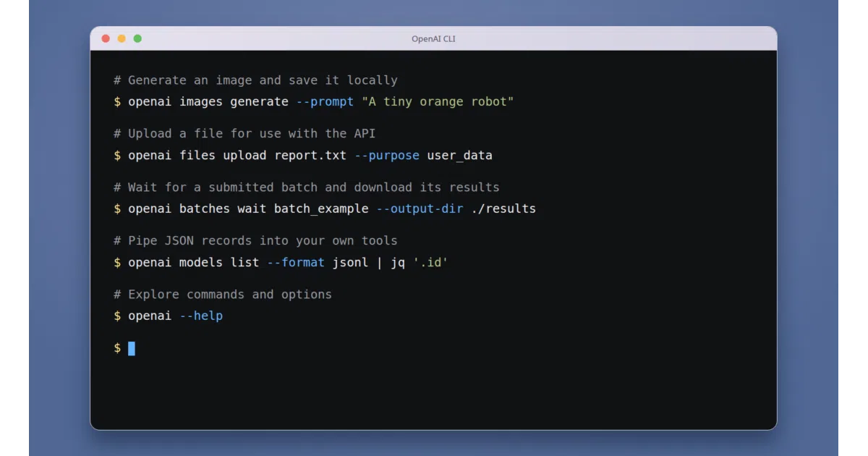Screen dimensions: 868x456
Task: Click the comment "# Generate an image and save it locally"
Action: tap(255, 80)
